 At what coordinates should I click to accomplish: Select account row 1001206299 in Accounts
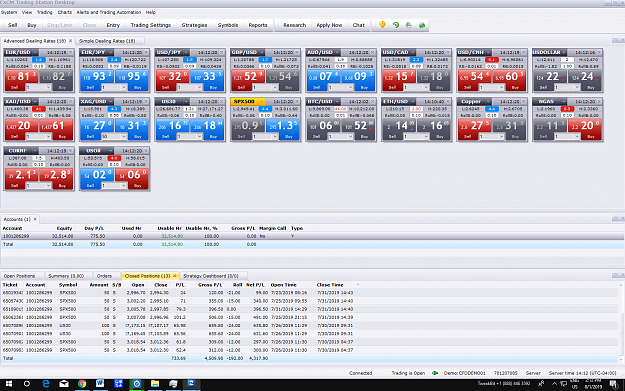pos(312,236)
